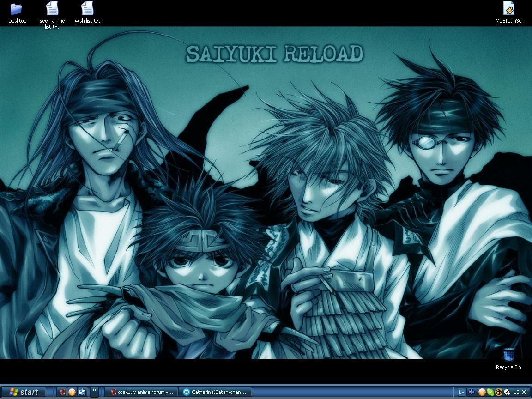Launch BitComet from Quick Launch bar

point(72,392)
